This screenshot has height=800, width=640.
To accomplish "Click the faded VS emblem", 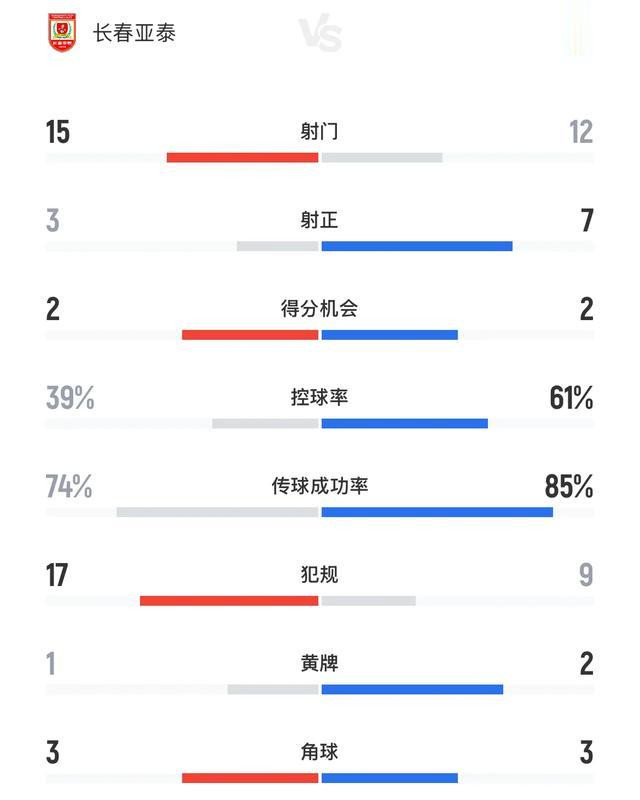I will coord(320,34).
